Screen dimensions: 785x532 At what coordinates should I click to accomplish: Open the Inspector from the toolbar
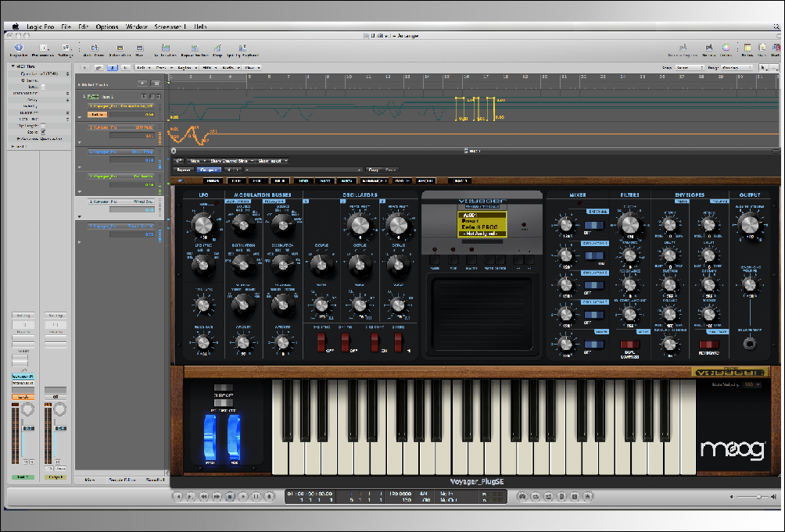tap(17, 48)
